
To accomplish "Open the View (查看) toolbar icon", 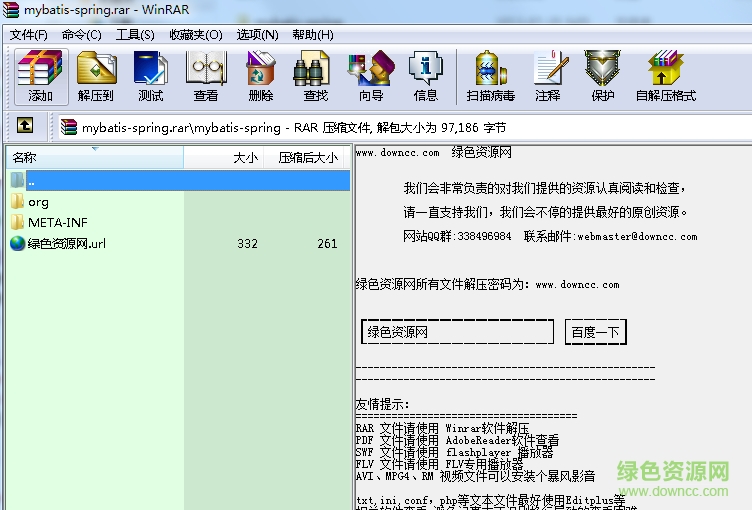I will click(x=206, y=76).
